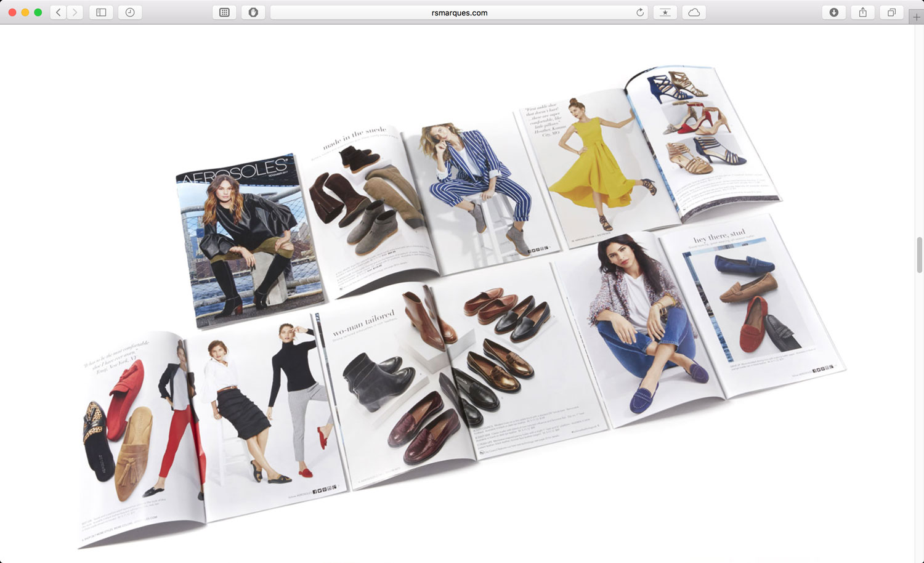Click the shield extension icon
This screenshot has height=563, width=924.
253,12
